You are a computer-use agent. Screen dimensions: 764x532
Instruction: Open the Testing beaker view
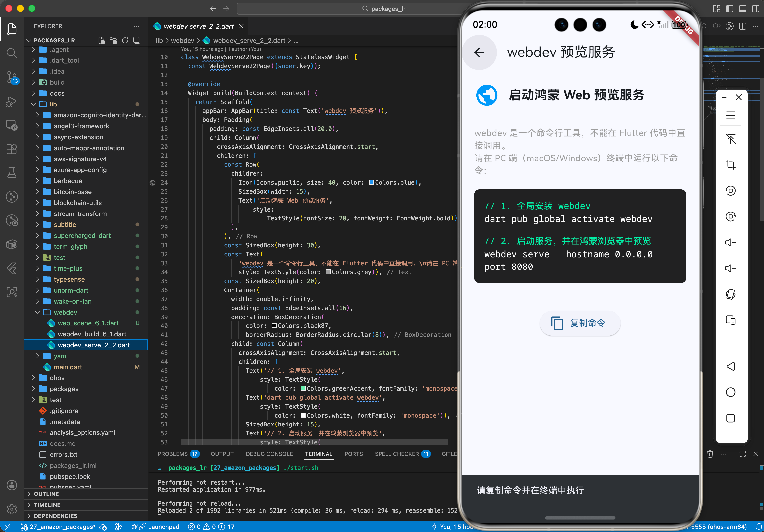tap(12, 173)
